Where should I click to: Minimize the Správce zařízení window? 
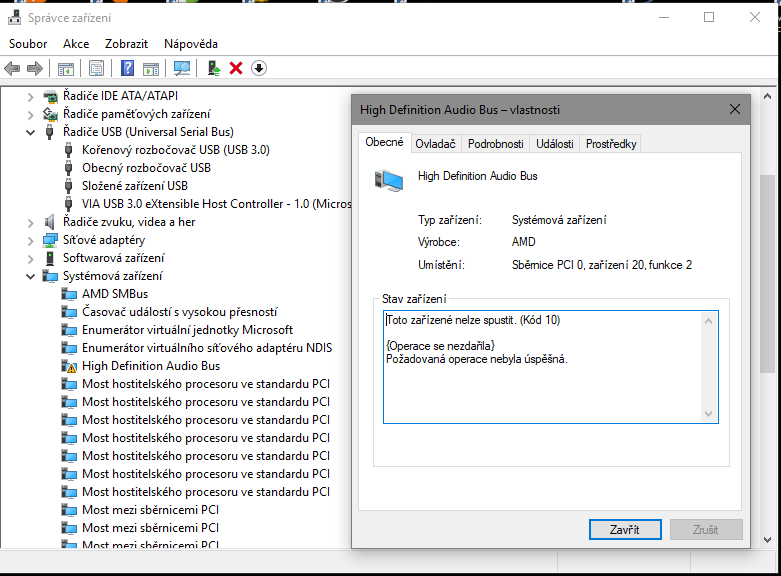click(x=664, y=17)
